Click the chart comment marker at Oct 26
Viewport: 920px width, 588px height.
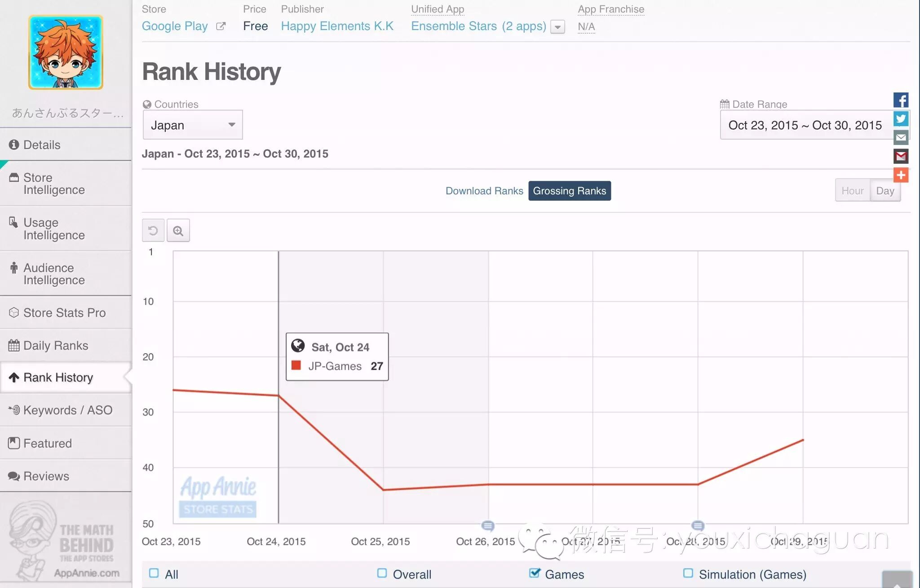(488, 525)
